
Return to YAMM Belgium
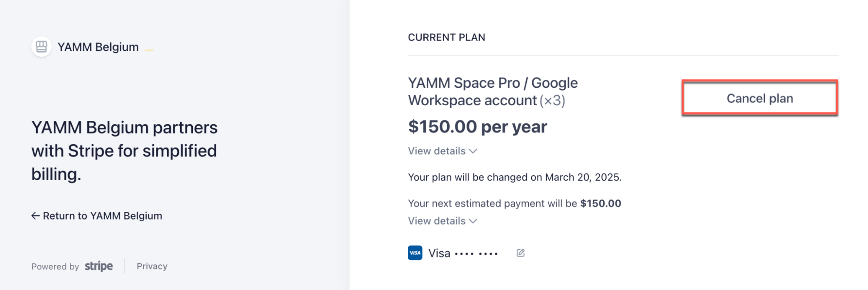(x=97, y=216)
